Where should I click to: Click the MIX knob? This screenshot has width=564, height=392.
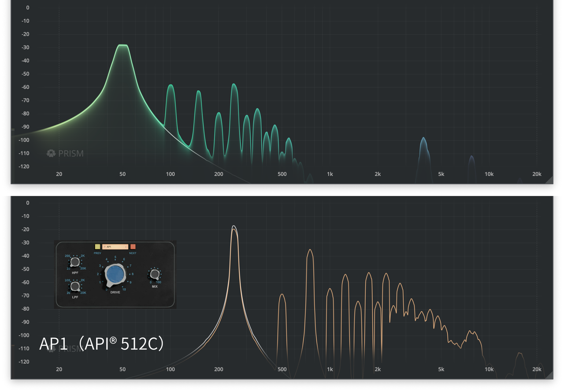(155, 274)
